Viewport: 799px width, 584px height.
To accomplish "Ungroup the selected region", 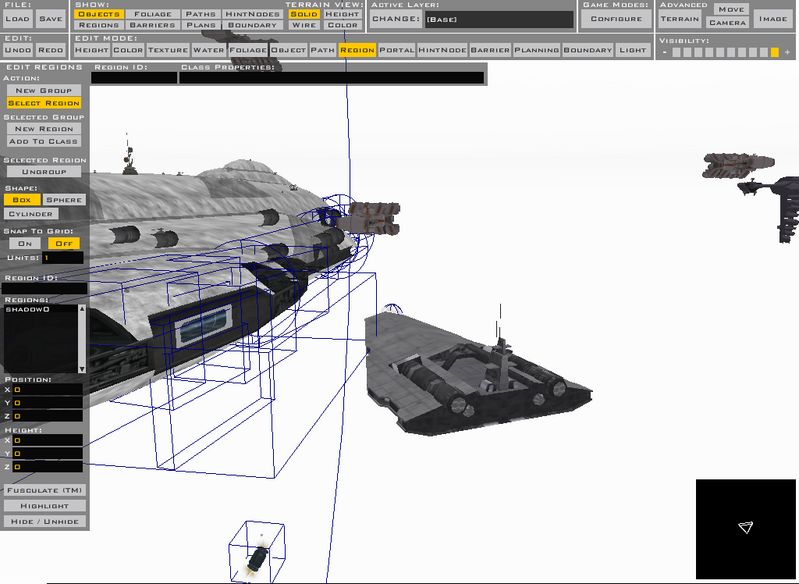I will point(44,172).
